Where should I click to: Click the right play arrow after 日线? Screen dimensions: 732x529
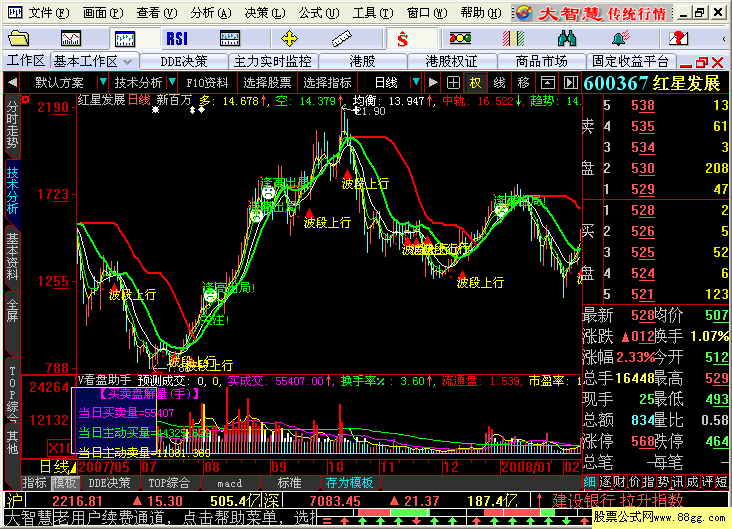pyautogui.click(x=433, y=83)
